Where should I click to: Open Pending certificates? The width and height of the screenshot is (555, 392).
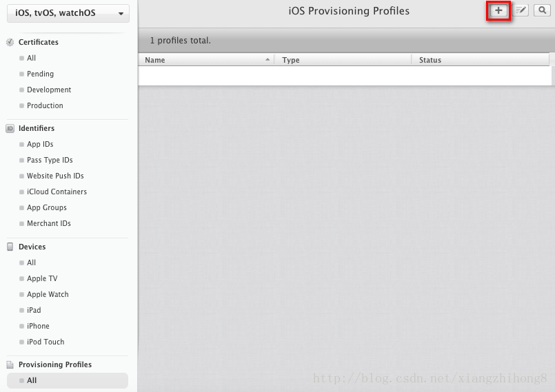tap(40, 74)
